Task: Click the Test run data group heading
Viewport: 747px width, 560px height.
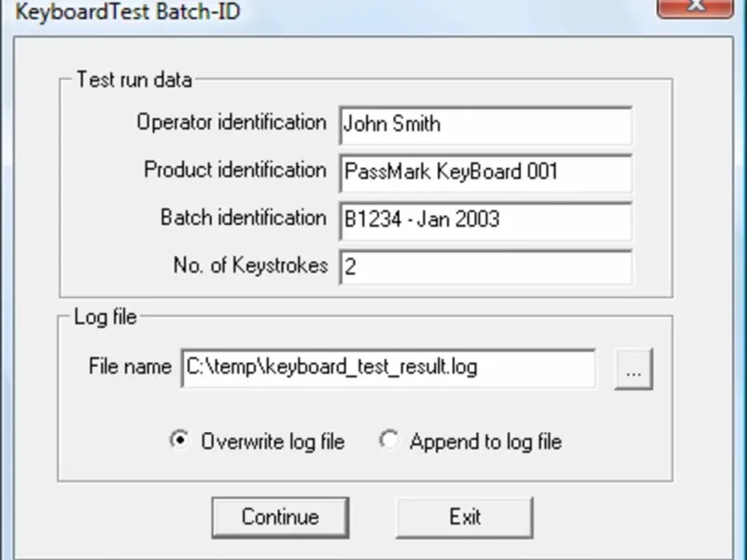Action: click(134, 79)
